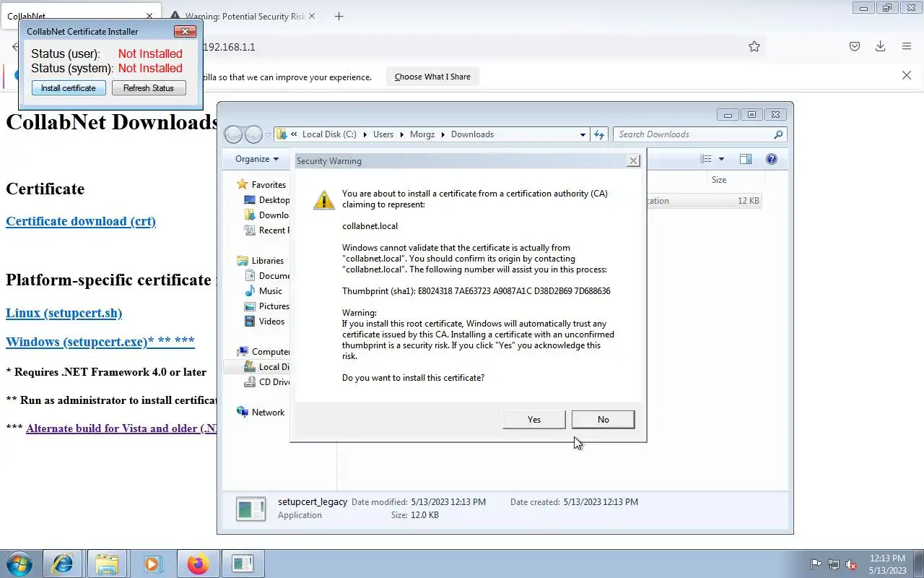924x578 pixels.
Task: Open Action Center flag tray icon
Action: 816,564
